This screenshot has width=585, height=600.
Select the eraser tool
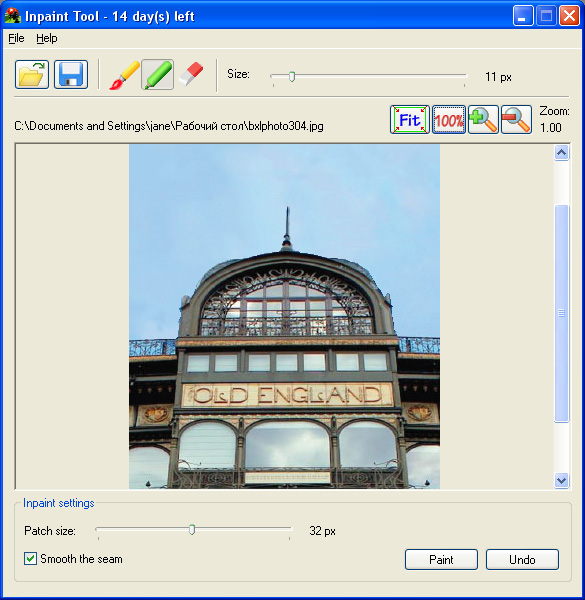(x=191, y=74)
